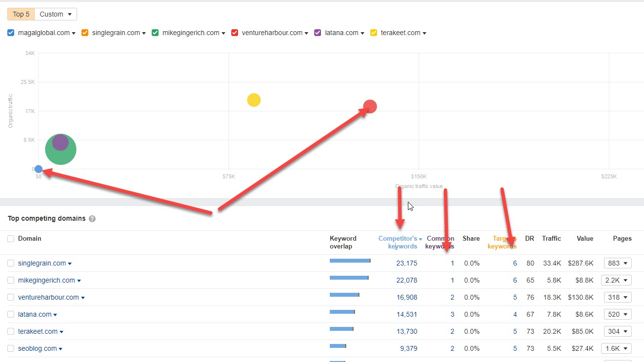Click target keywords value 4 for latana.com
The width and height of the screenshot is (644, 362).
click(x=515, y=314)
